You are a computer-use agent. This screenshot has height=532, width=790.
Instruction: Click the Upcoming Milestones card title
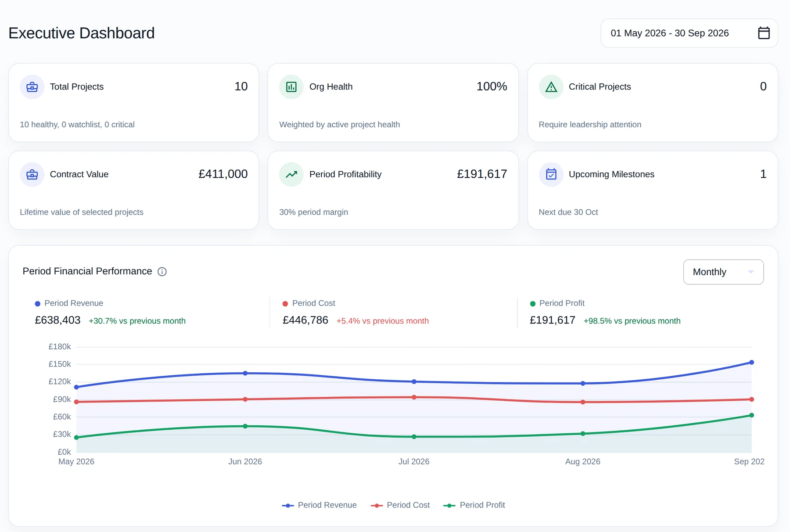(x=611, y=175)
